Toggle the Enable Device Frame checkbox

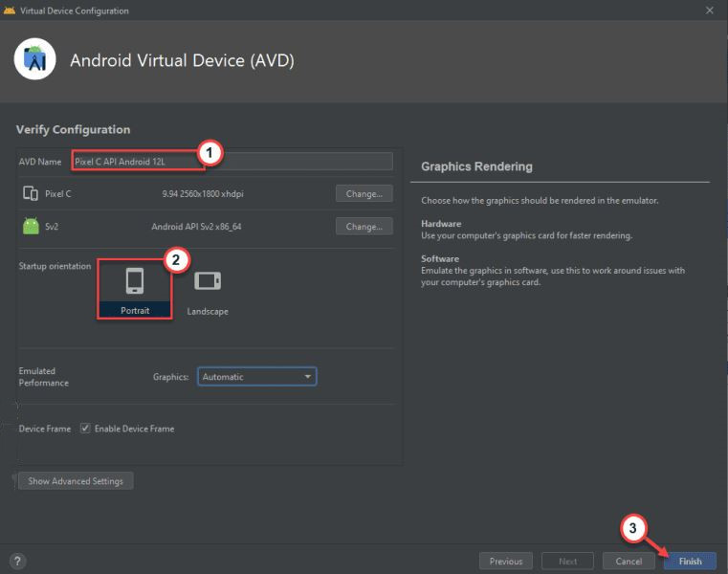pos(86,429)
